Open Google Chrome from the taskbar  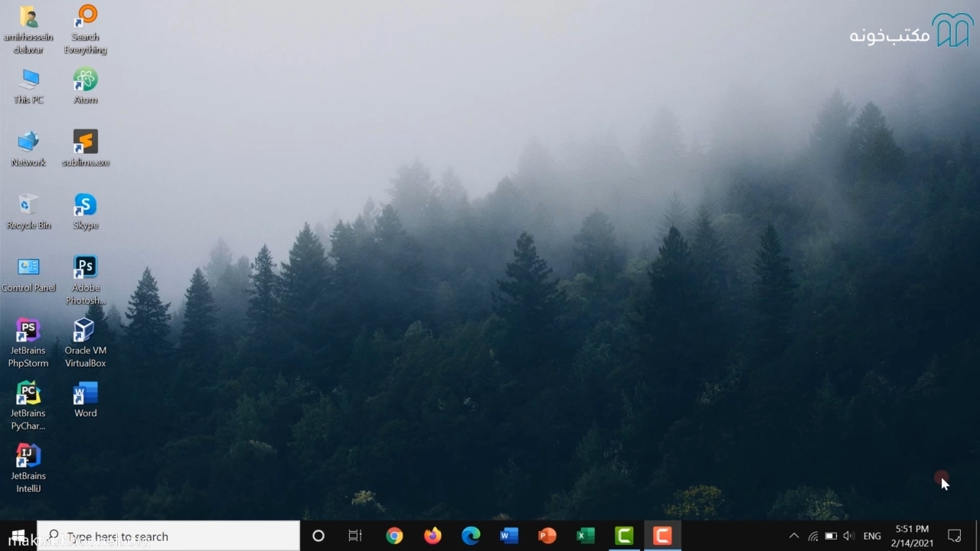point(394,536)
